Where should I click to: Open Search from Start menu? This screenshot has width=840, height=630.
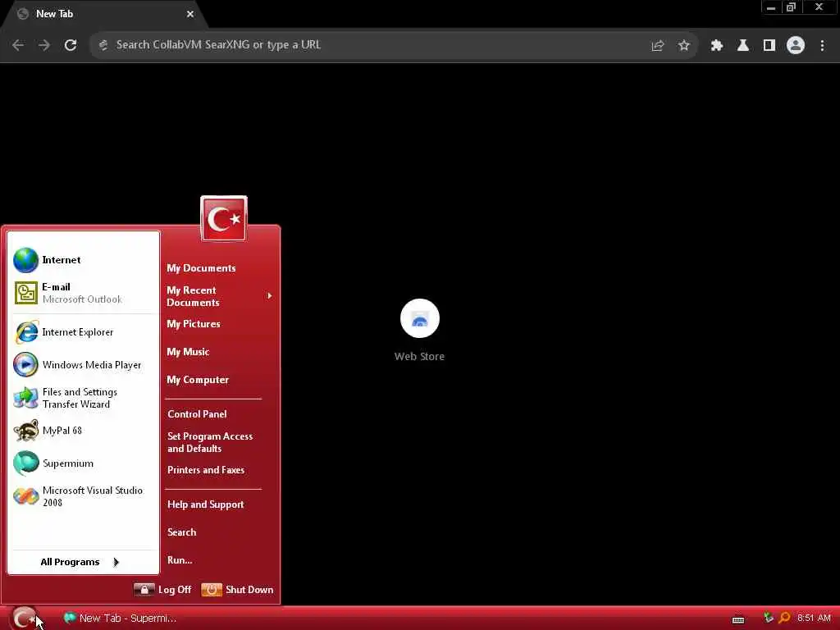pyautogui.click(x=182, y=532)
